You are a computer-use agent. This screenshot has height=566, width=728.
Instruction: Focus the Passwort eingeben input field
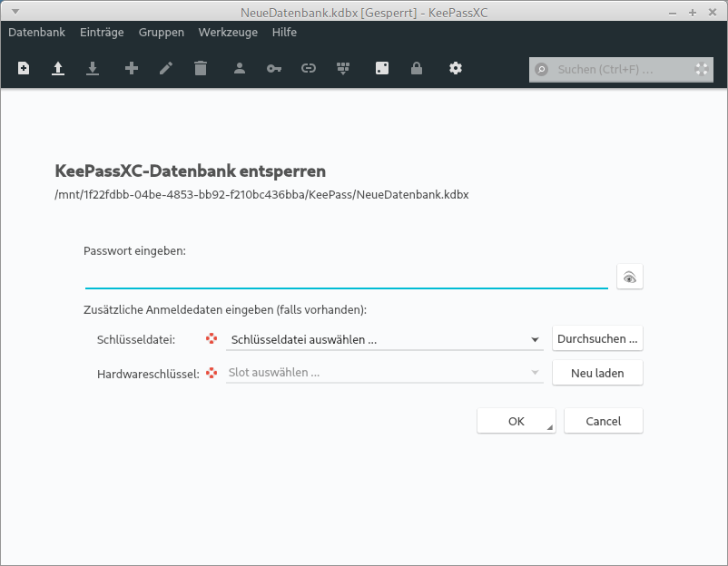(x=346, y=277)
